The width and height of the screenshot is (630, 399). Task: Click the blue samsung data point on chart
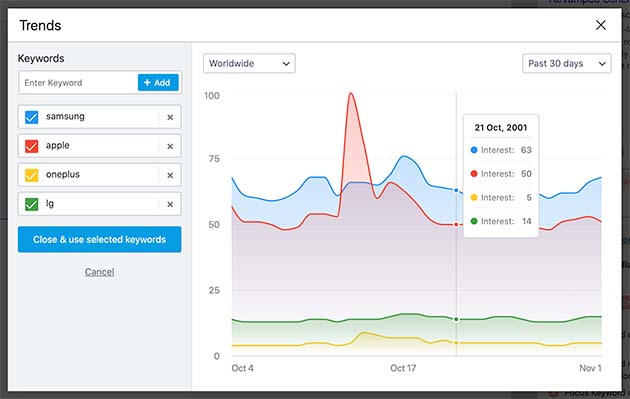pyautogui.click(x=456, y=190)
